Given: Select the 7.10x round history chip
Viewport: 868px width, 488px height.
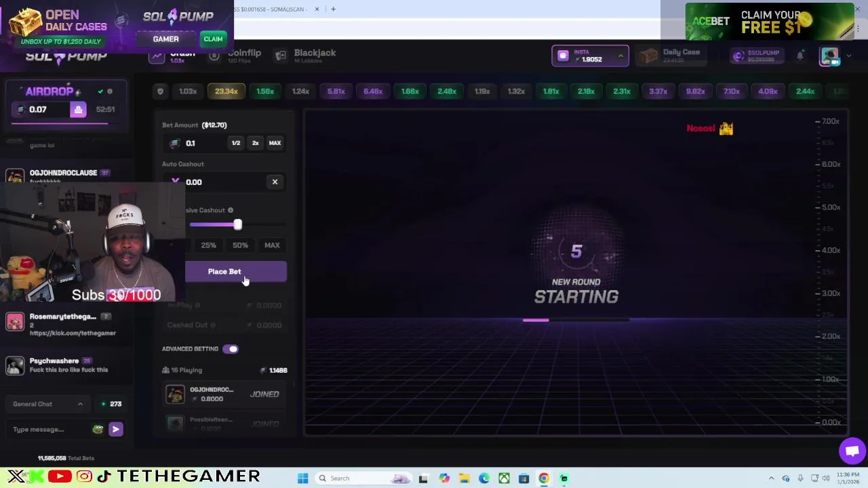Looking at the screenshot, I should coord(732,91).
